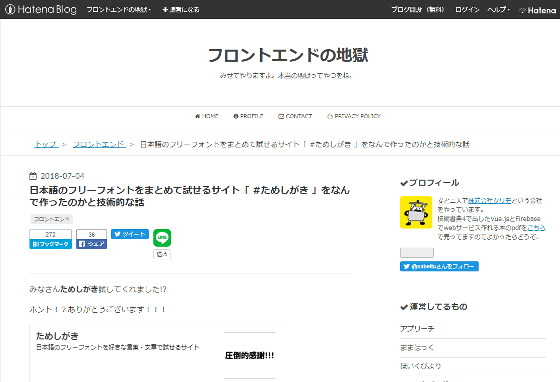Click the フロントエンド breadcrumb link
The width and height of the screenshot is (560, 382).
click(x=99, y=144)
